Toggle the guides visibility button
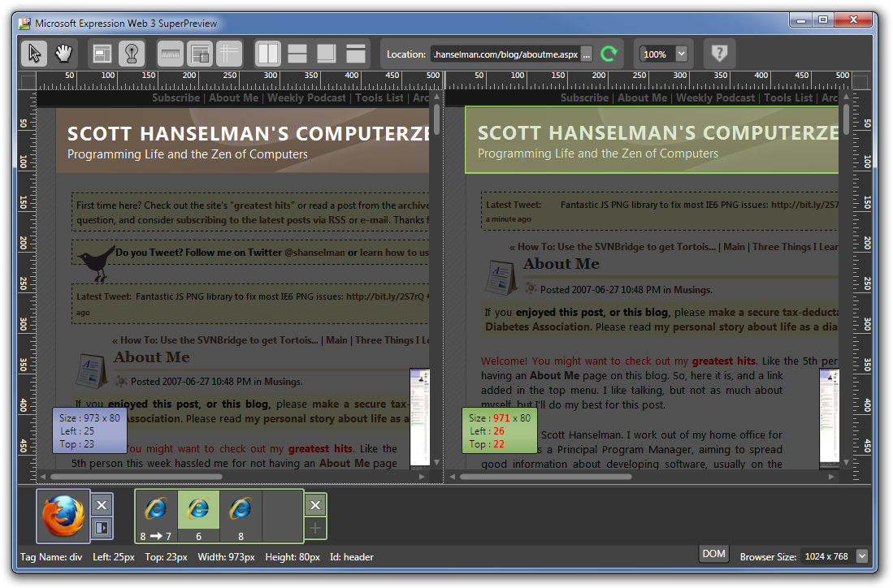893x588 pixels. pyautogui.click(x=229, y=54)
